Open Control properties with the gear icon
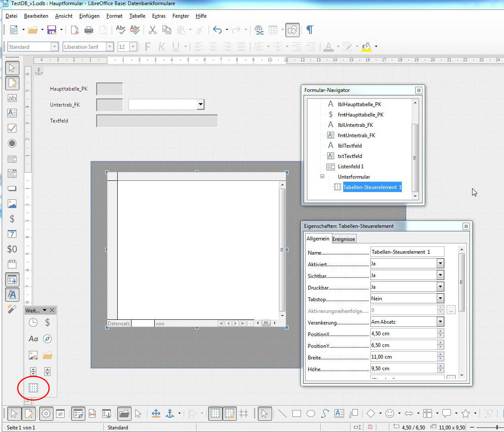Image resolution: width=504 pixels, height=432 pixels. click(46, 414)
